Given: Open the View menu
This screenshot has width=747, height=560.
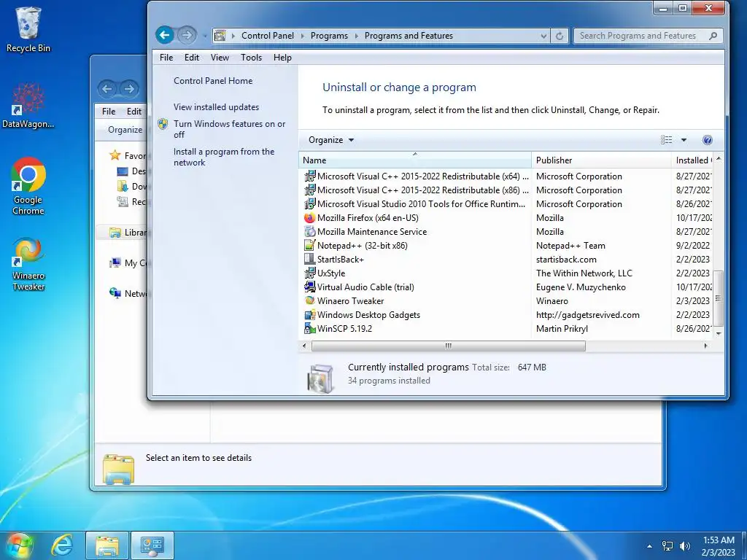Looking at the screenshot, I should [x=220, y=58].
